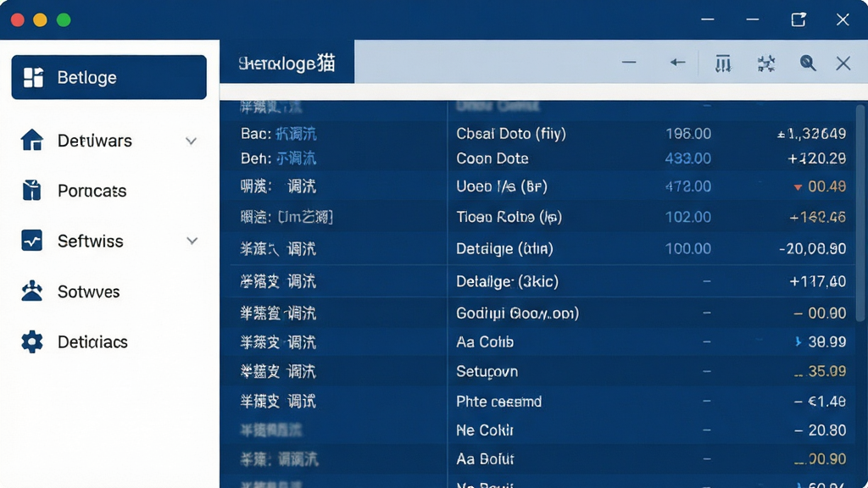Click the Aa Colib row label

(485, 342)
